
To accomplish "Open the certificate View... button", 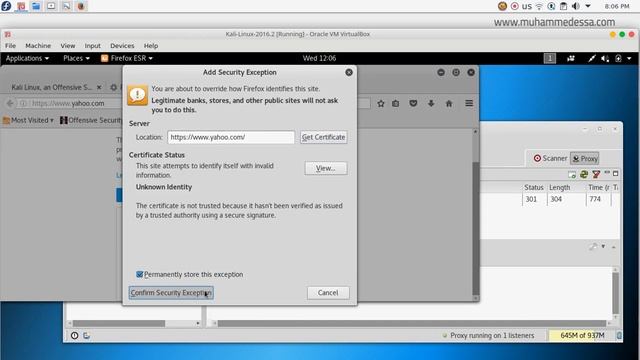I will pos(326,168).
